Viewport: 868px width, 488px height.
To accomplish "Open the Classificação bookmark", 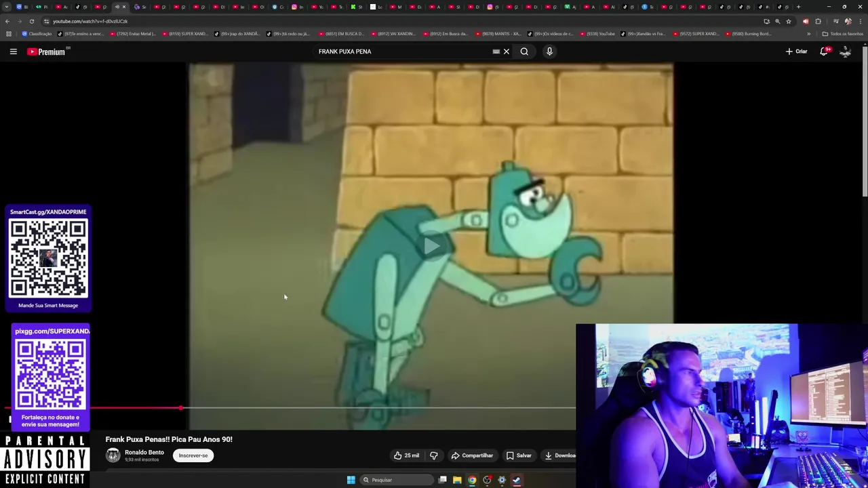I will pos(37,34).
